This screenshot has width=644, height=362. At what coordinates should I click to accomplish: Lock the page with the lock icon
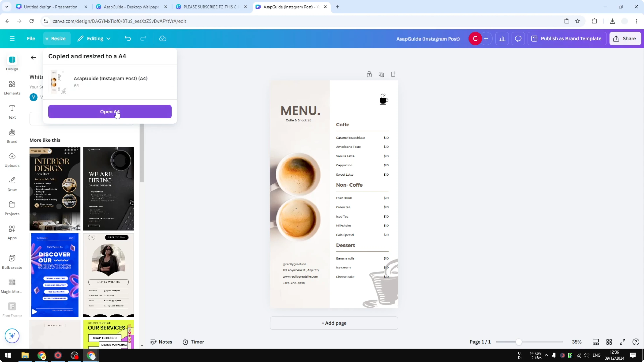coord(369,74)
